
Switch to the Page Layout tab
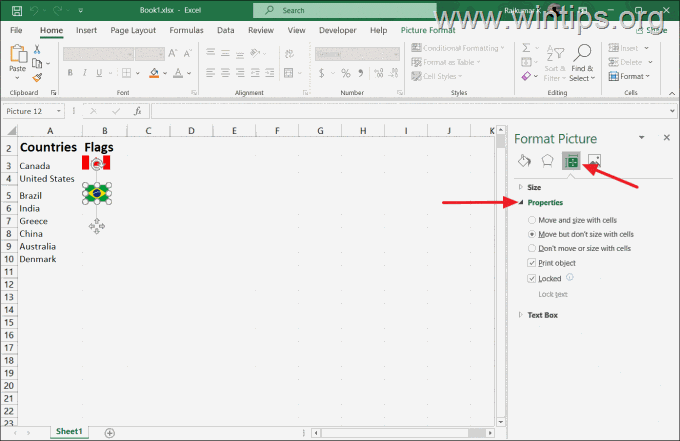click(x=131, y=31)
